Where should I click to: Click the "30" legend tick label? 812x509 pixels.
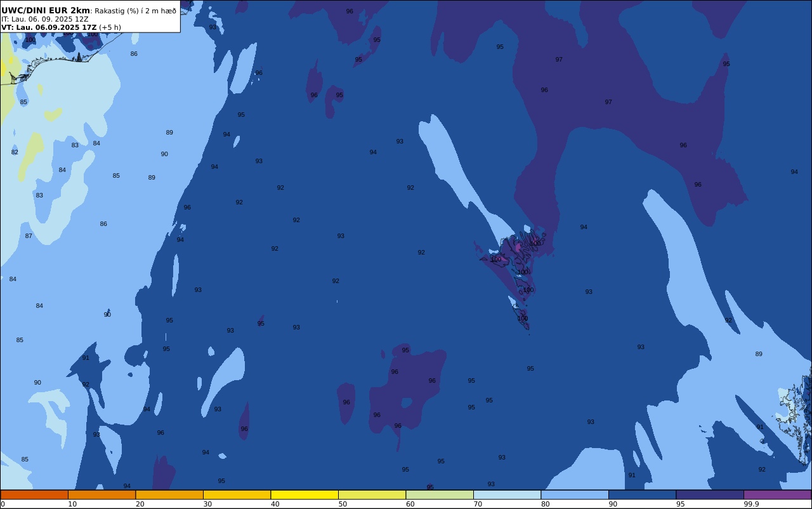pyautogui.click(x=207, y=504)
